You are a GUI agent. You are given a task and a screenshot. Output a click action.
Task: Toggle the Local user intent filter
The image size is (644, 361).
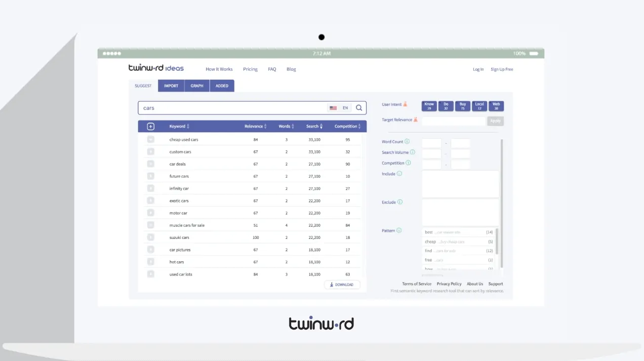(x=479, y=106)
